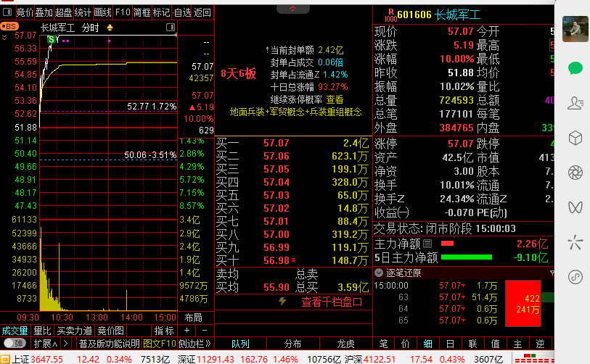590x364 pixels.
Task: Expand the 侧边栏 sidebar
Action: point(194,344)
